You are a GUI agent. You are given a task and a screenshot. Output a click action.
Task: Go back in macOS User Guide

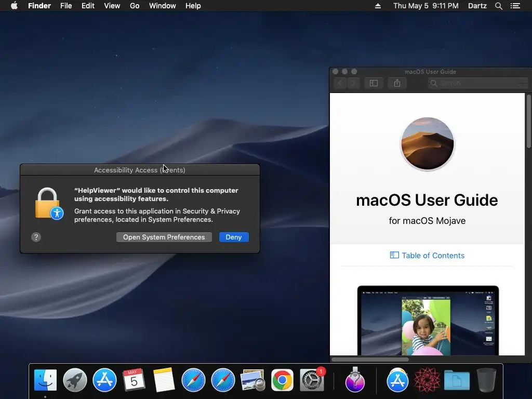340,83
